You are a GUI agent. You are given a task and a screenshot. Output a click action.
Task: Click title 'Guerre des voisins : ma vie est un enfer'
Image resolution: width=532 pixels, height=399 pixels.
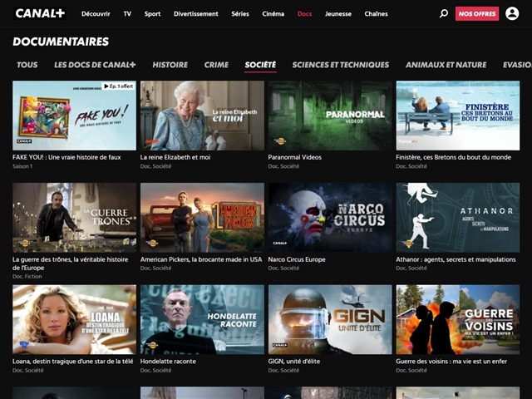tap(451, 362)
